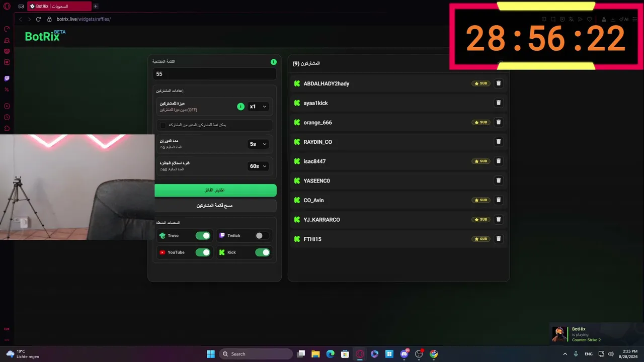Reload the BotRix page

coord(38,19)
